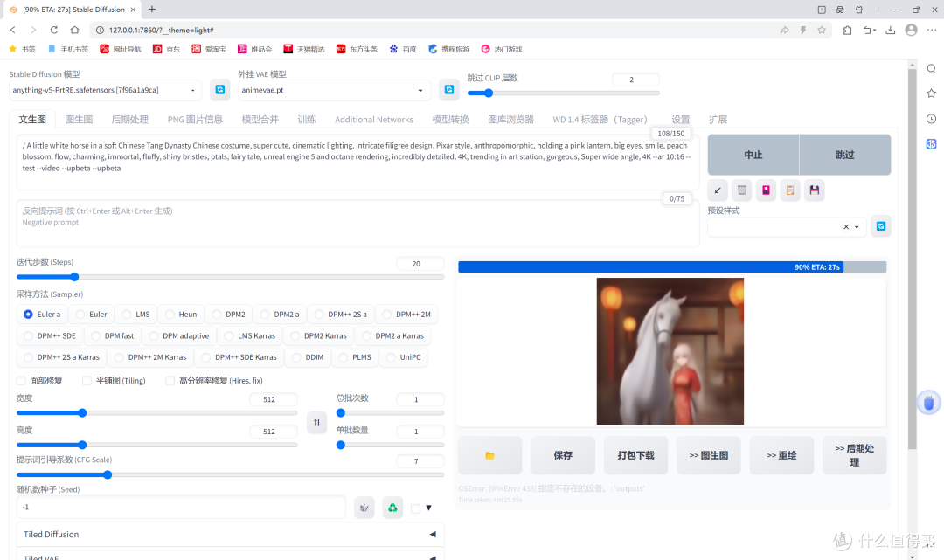
Task: Open the 扩展 extensions tab
Action: [718, 119]
